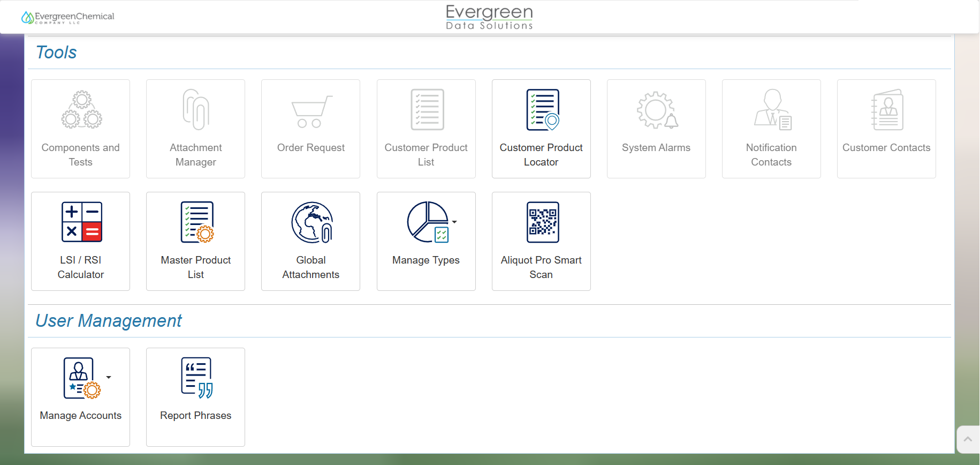Click the Order Request label
This screenshot has height=465, width=980.
[311, 147]
